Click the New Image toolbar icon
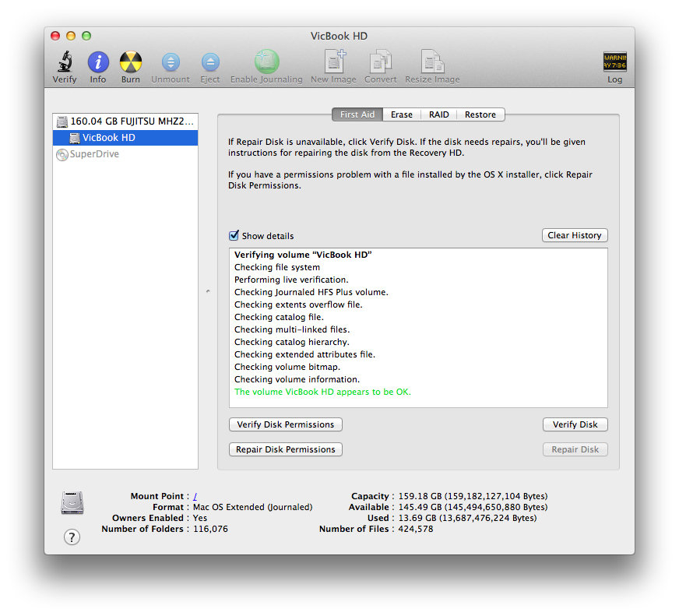679x616 pixels. tap(335, 61)
